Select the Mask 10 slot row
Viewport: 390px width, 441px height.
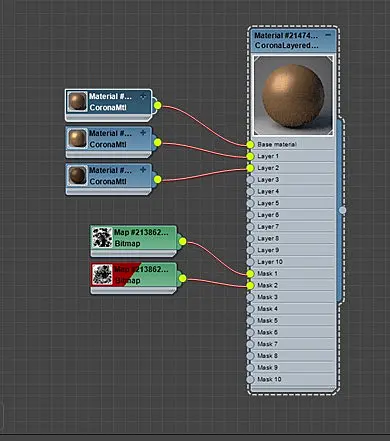click(x=292, y=379)
